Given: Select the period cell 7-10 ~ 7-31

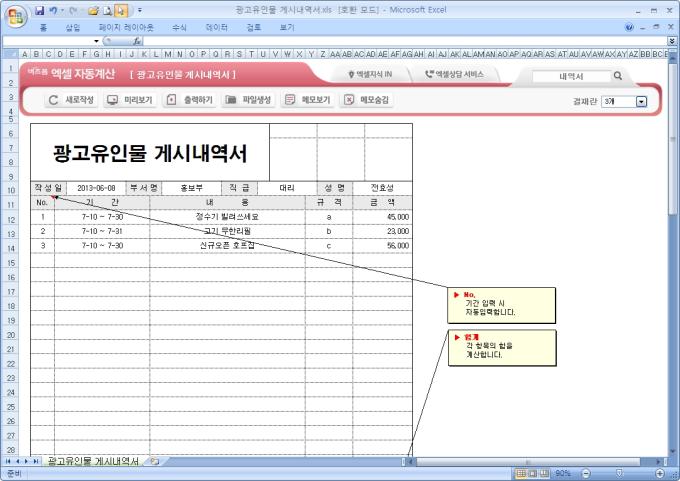Looking at the screenshot, I should pyautogui.click(x=102, y=231).
